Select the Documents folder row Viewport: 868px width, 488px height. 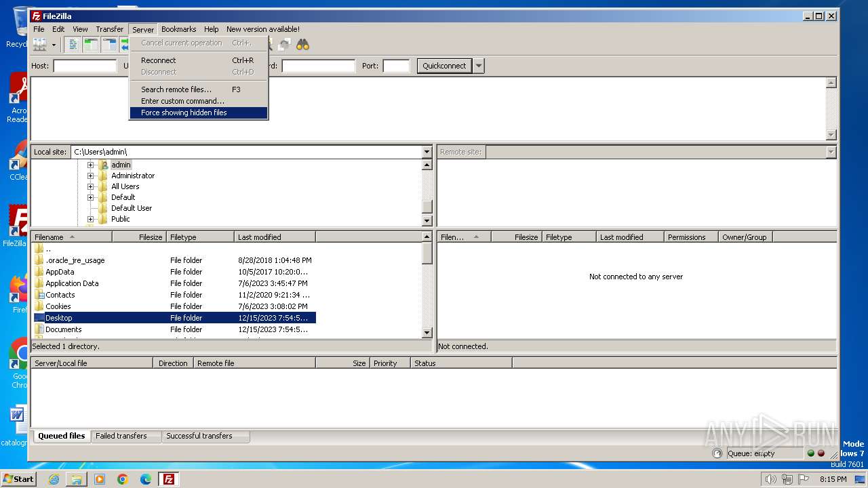173,329
